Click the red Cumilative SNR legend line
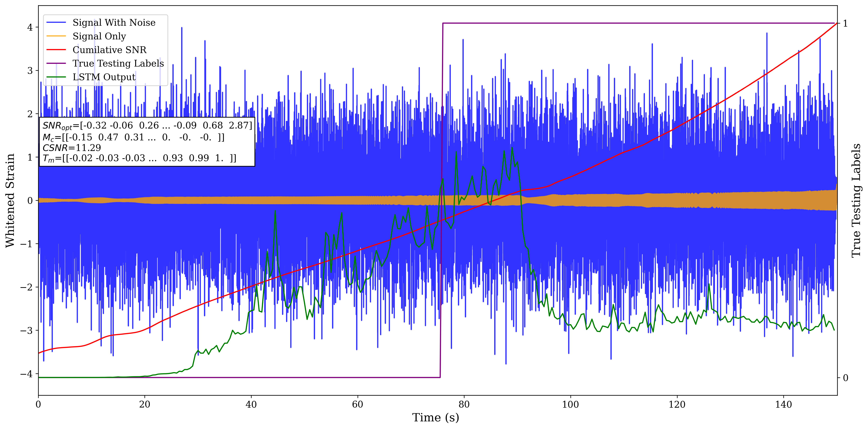The width and height of the screenshot is (868, 429). [56, 50]
